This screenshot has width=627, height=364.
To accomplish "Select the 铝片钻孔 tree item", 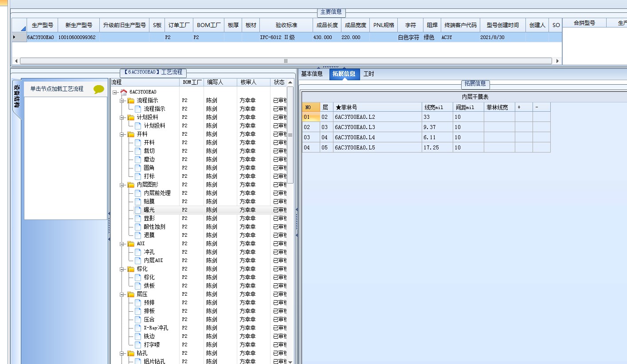I will click(x=154, y=361).
